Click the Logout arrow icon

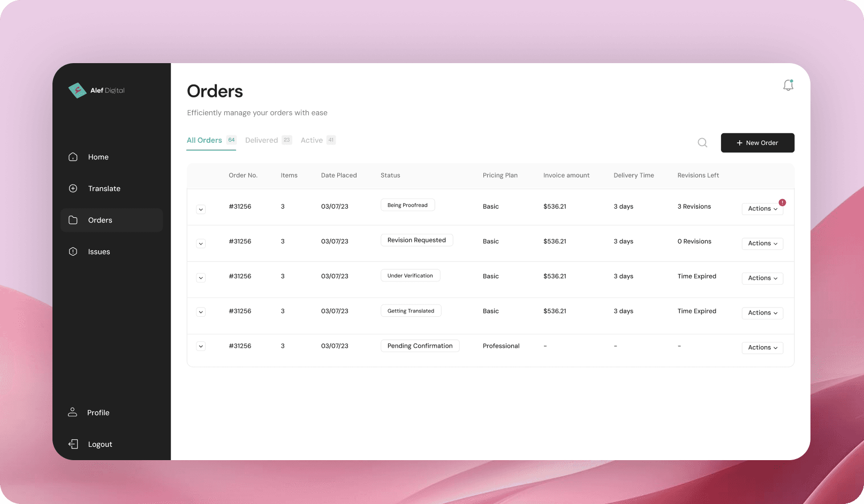(x=73, y=444)
